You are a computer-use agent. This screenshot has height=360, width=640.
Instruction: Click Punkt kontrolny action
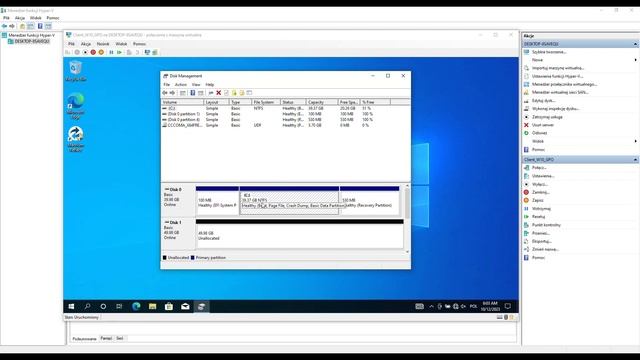click(546, 225)
